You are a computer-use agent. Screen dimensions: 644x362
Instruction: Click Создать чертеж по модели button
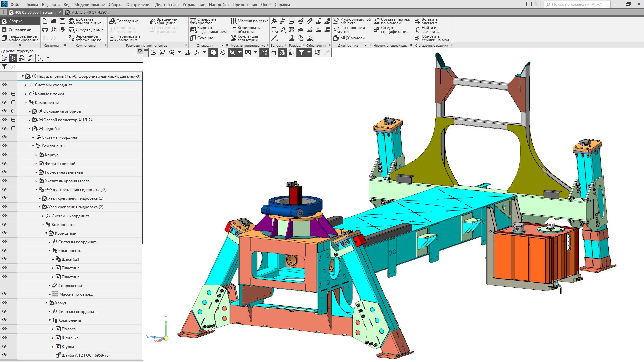pyautogui.click(x=392, y=21)
